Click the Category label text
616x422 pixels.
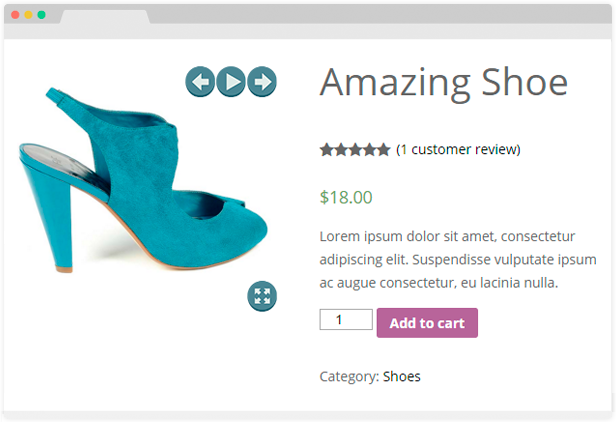pyautogui.click(x=348, y=377)
